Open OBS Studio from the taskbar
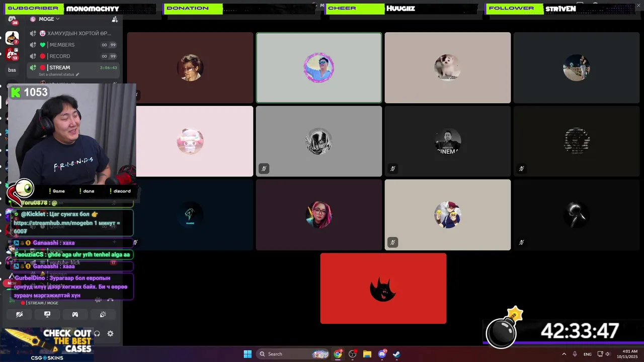 tap(353, 354)
